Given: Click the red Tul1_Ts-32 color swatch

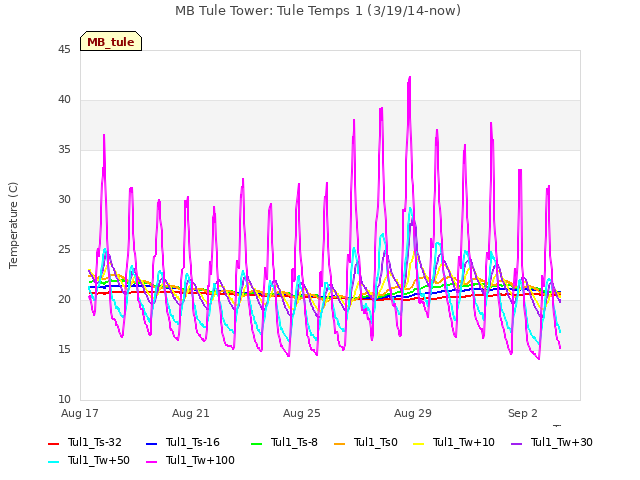Looking at the screenshot, I should (x=53, y=443).
